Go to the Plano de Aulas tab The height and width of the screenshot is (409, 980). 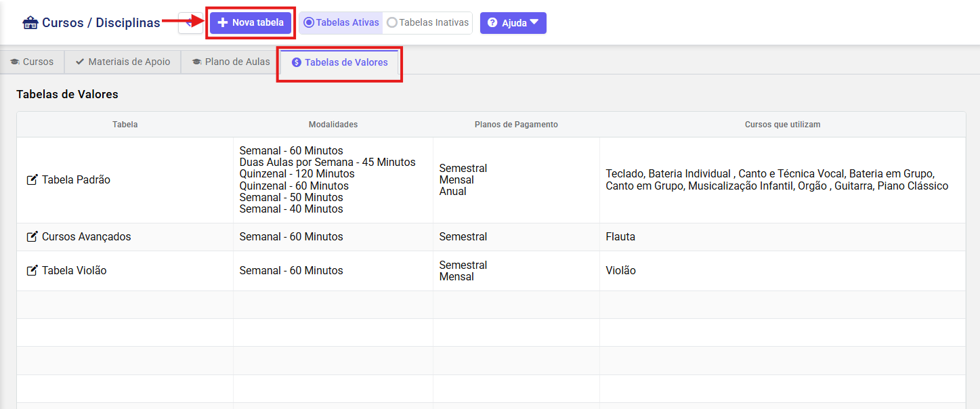click(x=230, y=62)
